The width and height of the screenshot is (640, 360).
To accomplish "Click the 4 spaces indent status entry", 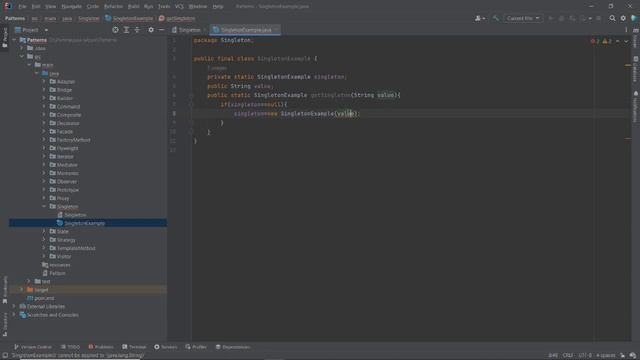I will pyautogui.click(x=606, y=356).
